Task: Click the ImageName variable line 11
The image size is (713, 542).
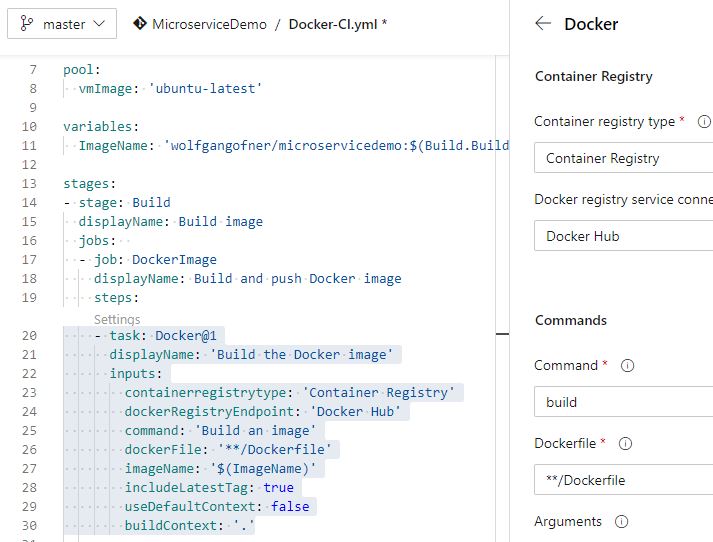Action: pos(294,146)
